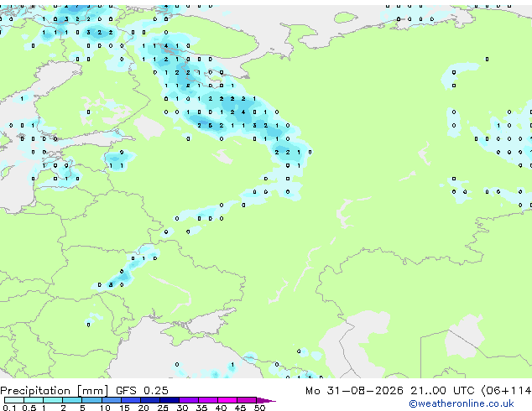532x411 pixels.
Task: Click the 'GFS 0.25' model label
Action: click(142, 391)
